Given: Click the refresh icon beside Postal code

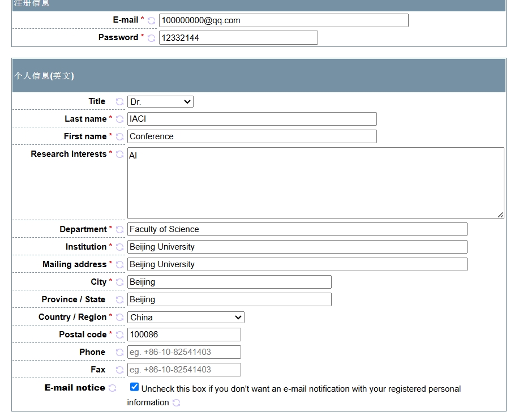Looking at the screenshot, I should pos(120,335).
